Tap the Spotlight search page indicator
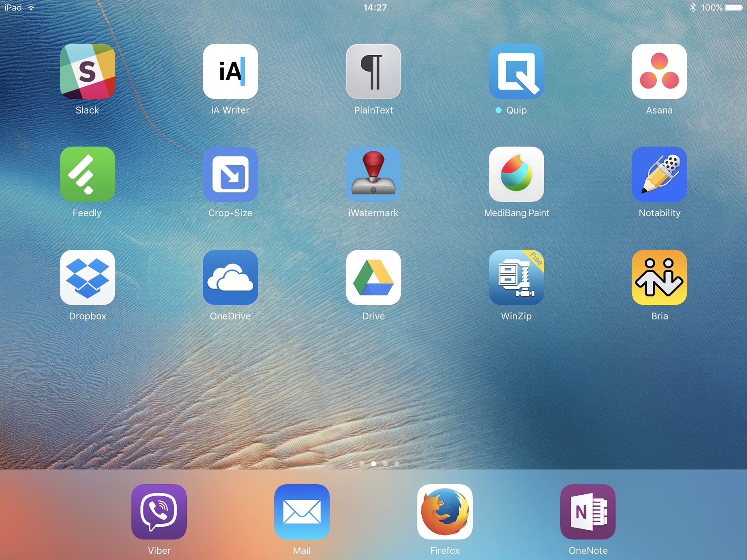 350,464
